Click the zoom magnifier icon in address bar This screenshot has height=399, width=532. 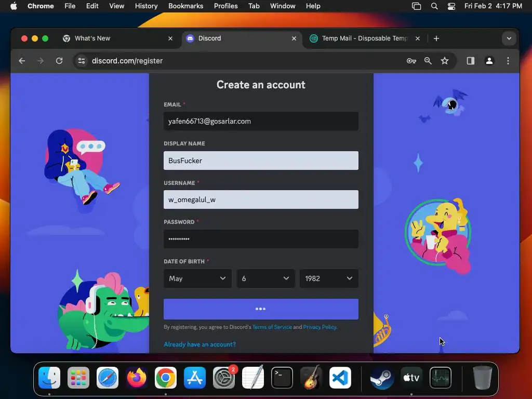click(x=428, y=61)
